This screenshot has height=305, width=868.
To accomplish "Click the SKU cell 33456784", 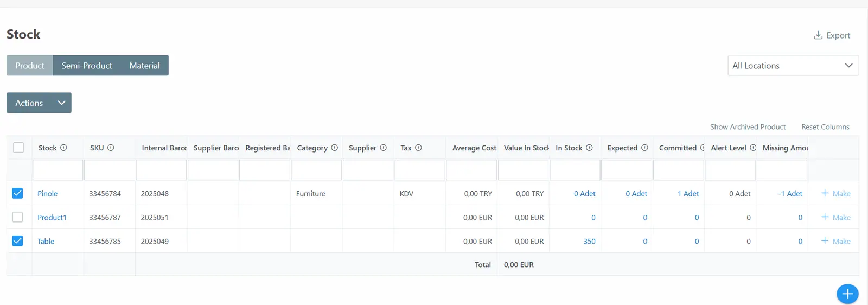I will pos(105,194).
